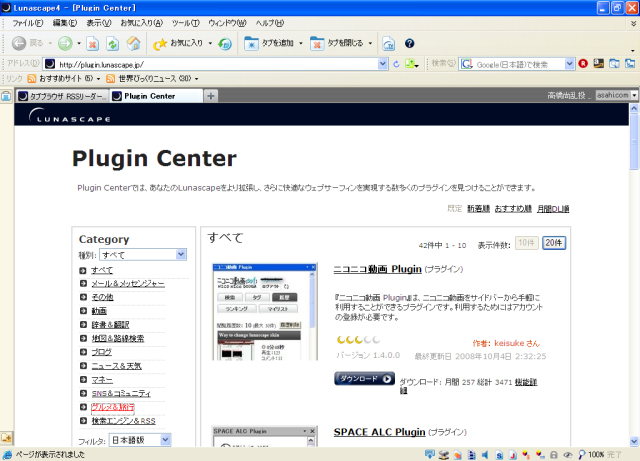Click the close tab folder icon
The width and height of the screenshot is (640, 461).
click(x=317, y=43)
